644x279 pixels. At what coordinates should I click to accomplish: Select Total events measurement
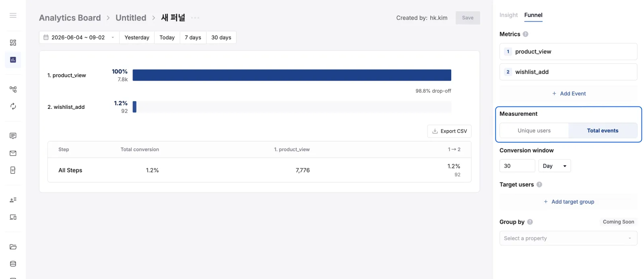(603, 131)
